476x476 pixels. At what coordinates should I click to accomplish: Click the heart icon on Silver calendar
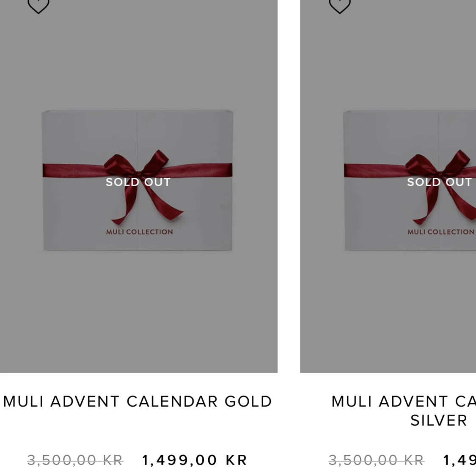click(x=340, y=6)
